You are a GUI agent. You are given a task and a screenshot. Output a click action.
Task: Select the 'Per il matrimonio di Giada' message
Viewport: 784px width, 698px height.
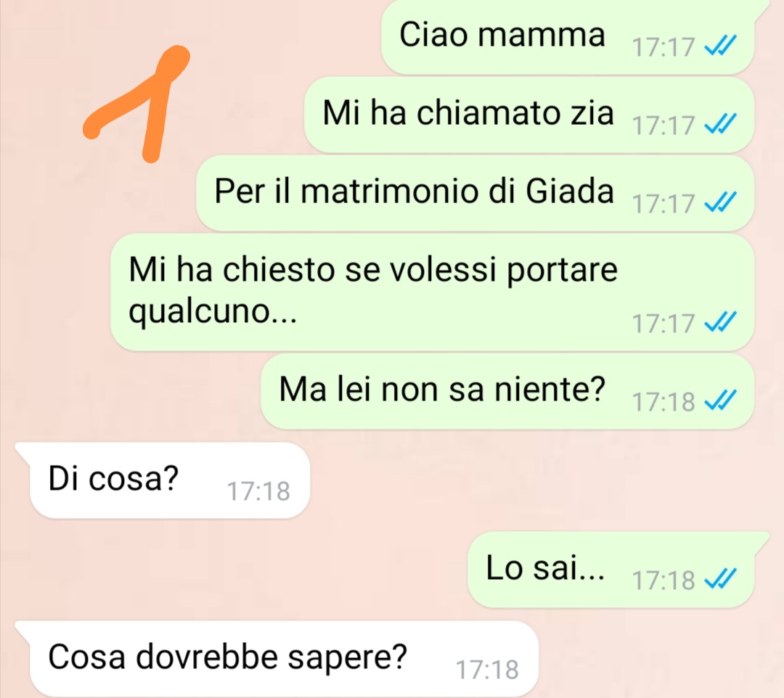(475, 193)
